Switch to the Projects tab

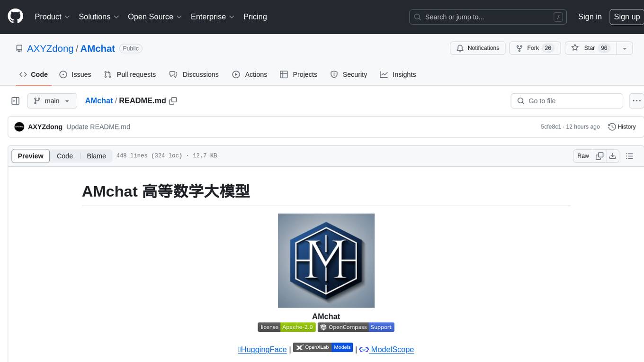(298, 74)
